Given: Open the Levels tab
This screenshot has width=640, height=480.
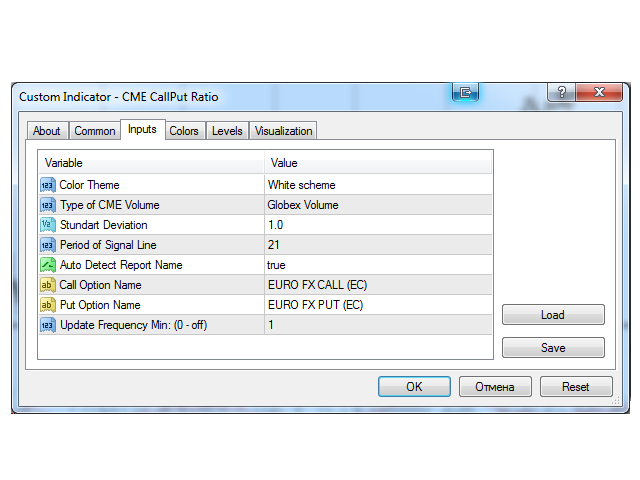Looking at the screenshot, I should click(x=227, y=131).
